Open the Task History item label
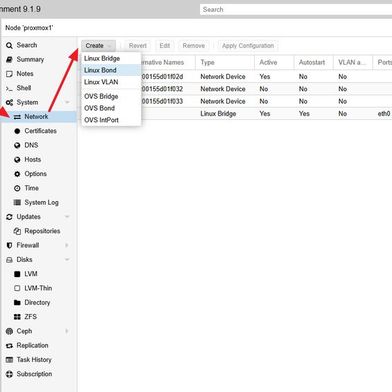This screenshot has height=392, width=392. 34,360
